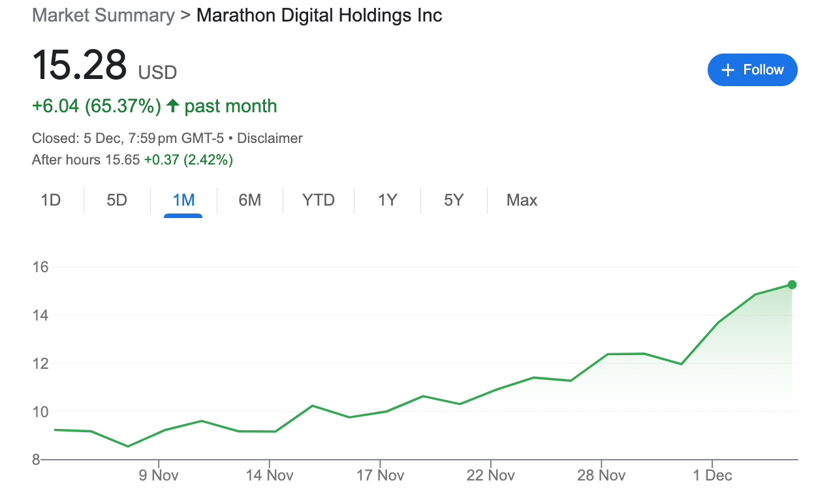The height and width of the screenshot is (504, 833).
Task: Open the 5Y time range tab
Action: 454,200
